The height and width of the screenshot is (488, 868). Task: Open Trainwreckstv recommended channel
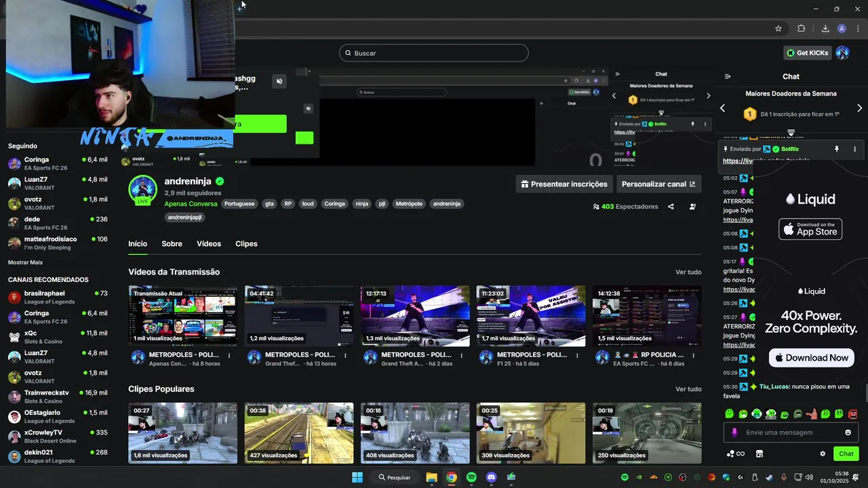[58, 396]
